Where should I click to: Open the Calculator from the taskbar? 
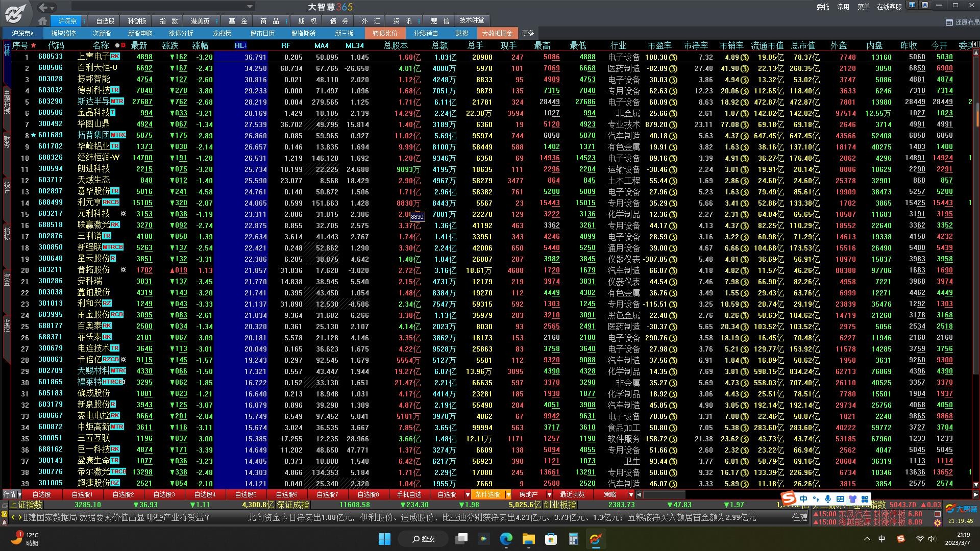(574, 539)
